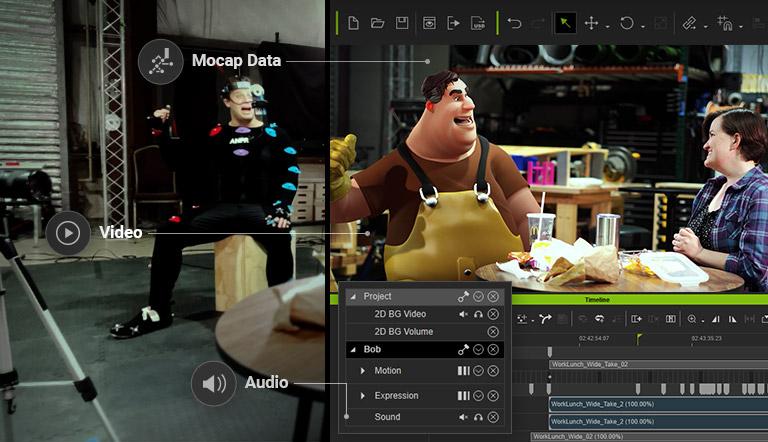The height and width of the screenshot is (442, 768).
Task: Mute the 2D BG Video track
Action: 463,314
